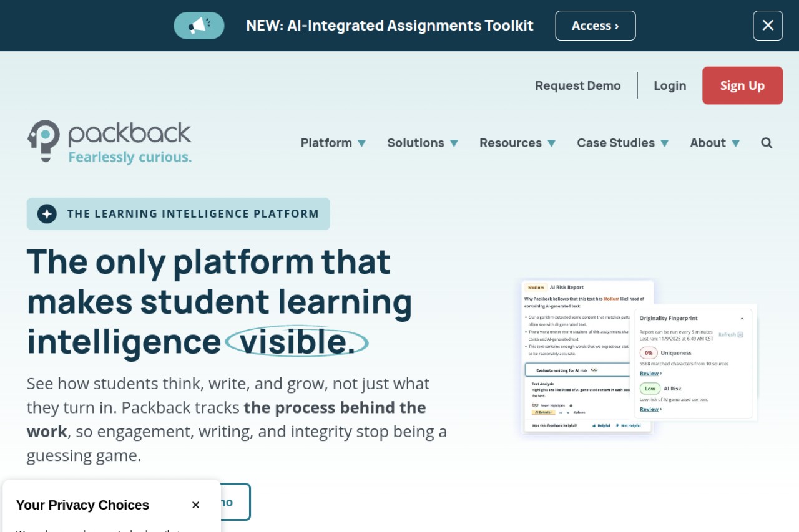Click the sparkle icon beside Learning Intelligence Platform

(x=47, y=214)
